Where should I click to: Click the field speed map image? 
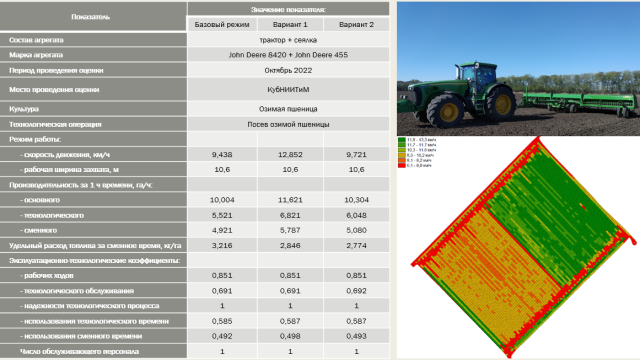point(524,248)
